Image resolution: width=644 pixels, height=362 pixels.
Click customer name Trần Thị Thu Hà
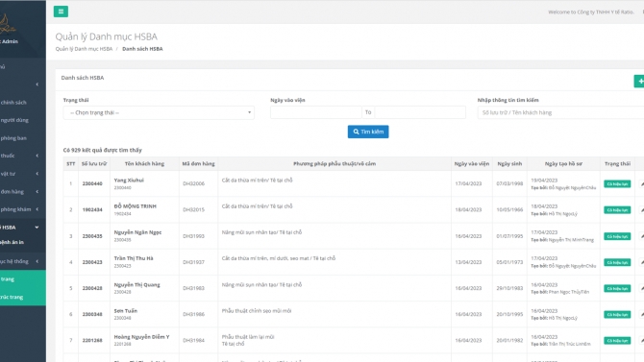(x=134, y=258)
